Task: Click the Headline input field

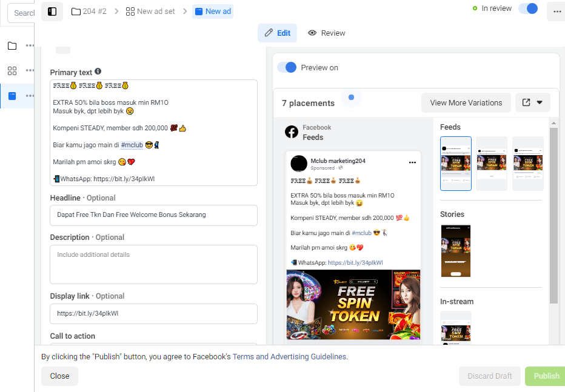Action: (x=153, y=215)
